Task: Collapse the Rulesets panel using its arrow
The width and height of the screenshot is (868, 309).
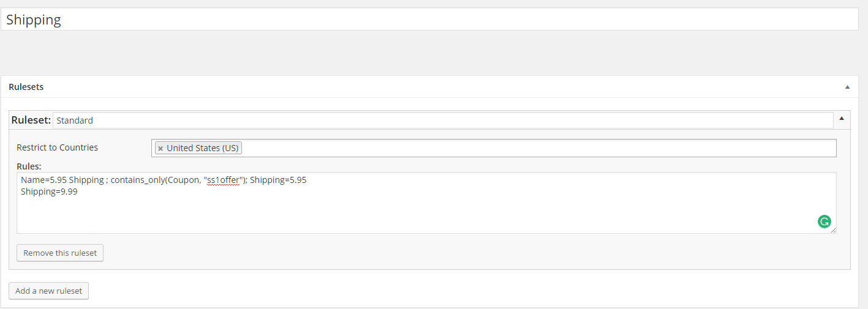Action: click(847, 87)
